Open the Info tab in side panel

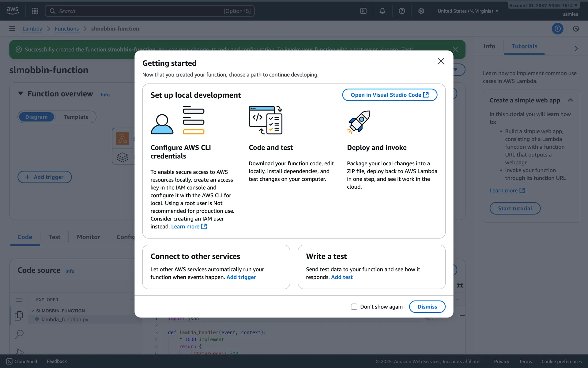point(489,46)
